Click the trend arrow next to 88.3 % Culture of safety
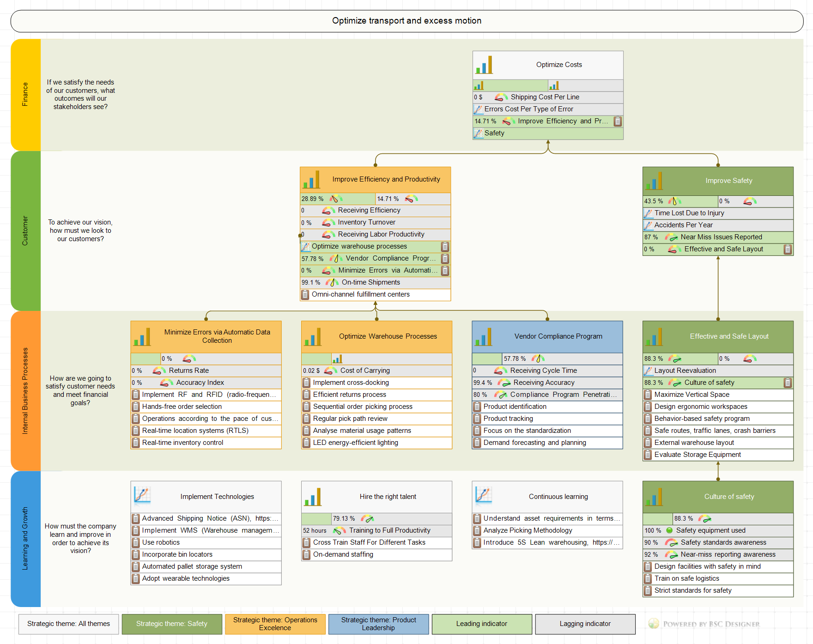Viewport: 813px width, 644px height. pos(676,383)
